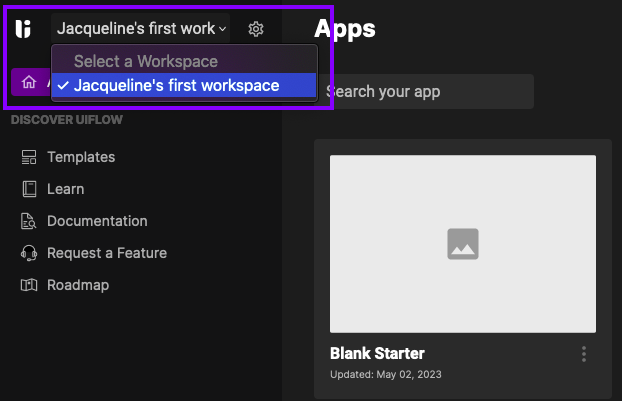Open the Blank Starter three-dot menu
This screenshot has width=622, height=401.
[x=584, y=354]
